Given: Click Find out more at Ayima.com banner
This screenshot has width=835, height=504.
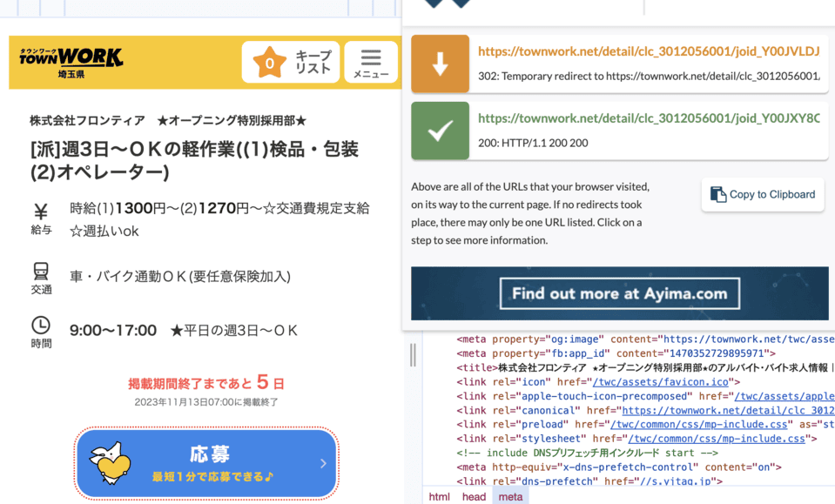Looking at the screenshot, I should [x=619, y=293].
